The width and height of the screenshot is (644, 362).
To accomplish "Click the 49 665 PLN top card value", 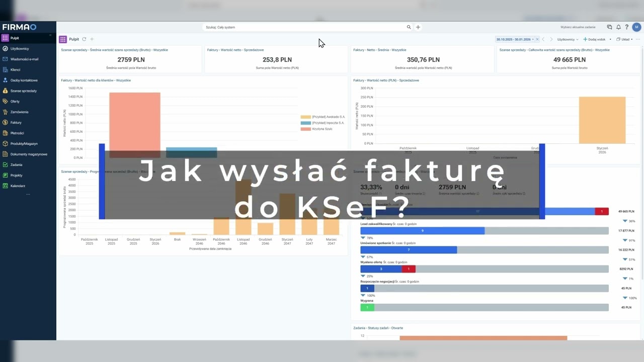I will click(570, 60).
